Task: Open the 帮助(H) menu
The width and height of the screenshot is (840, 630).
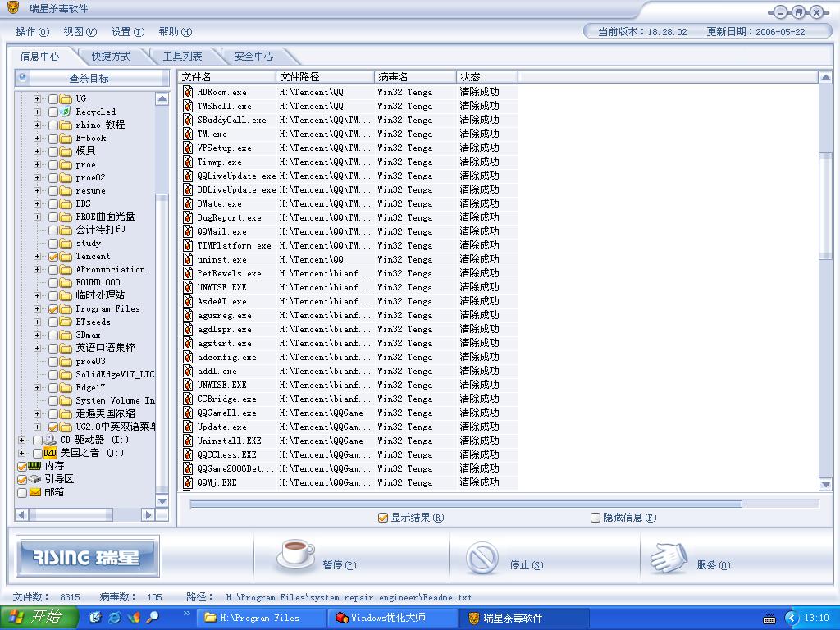Action: (x=176, y=32)
